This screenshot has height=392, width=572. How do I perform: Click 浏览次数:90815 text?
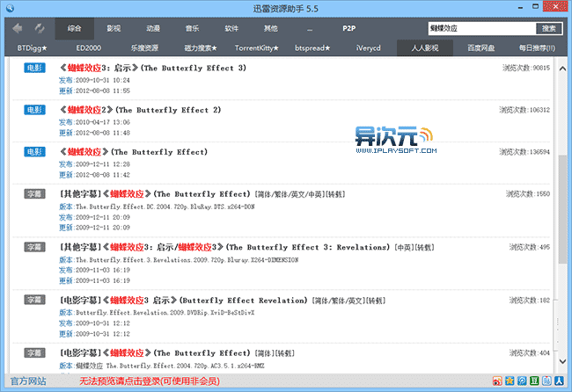tap(525, 68)
